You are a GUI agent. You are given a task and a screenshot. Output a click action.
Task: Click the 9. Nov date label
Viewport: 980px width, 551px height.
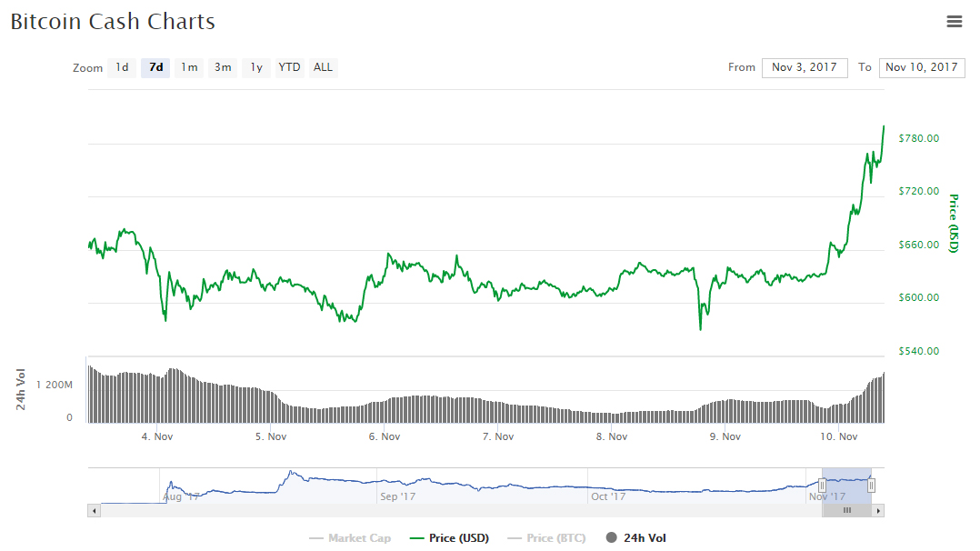pos(725,436)
